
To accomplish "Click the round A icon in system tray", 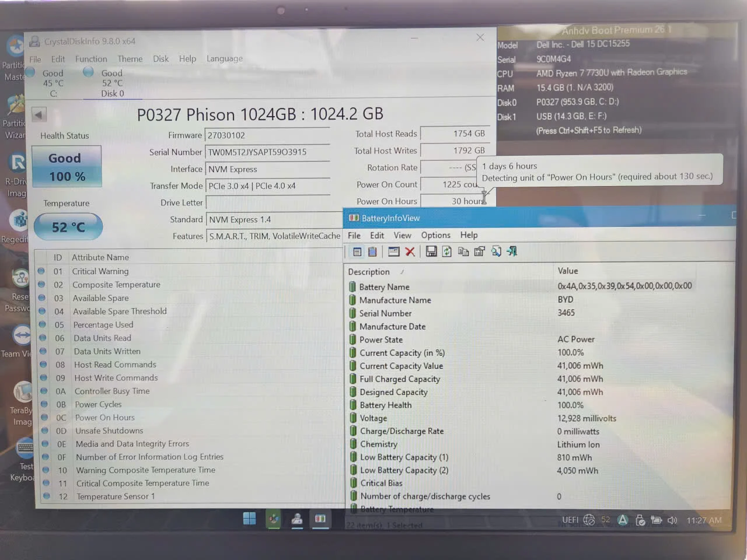I will [623, 520].
